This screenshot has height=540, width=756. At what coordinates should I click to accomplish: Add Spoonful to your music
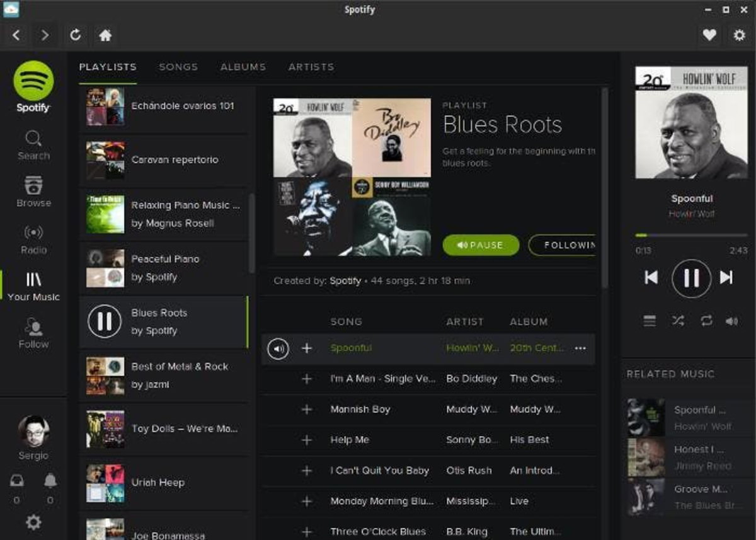click(x=307, y=348)
